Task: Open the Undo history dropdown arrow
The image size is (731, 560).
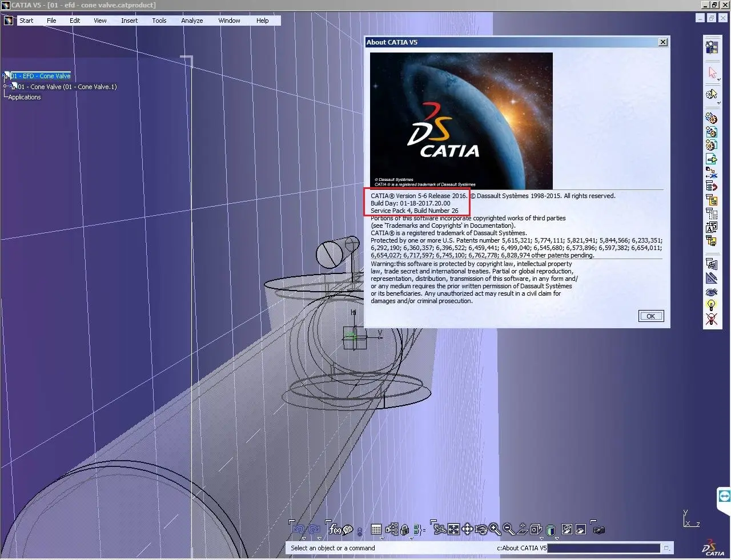Action: (x=304, y=538)
